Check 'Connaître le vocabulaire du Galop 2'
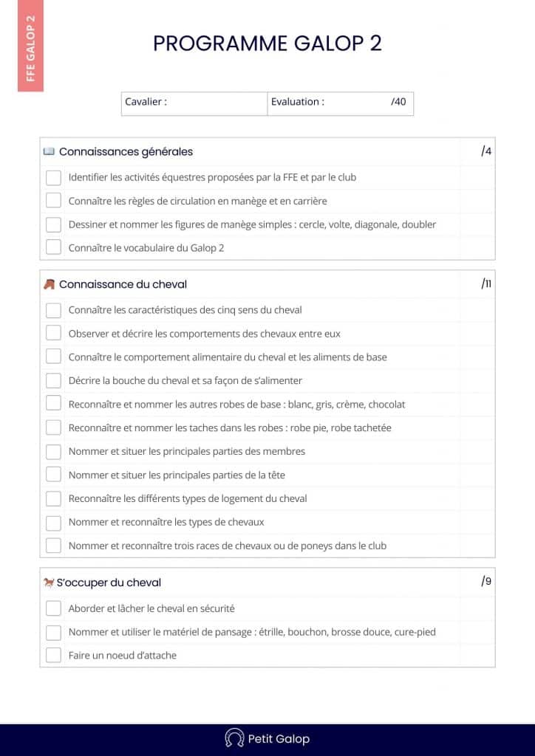535x756 pixels. [53, 248]
